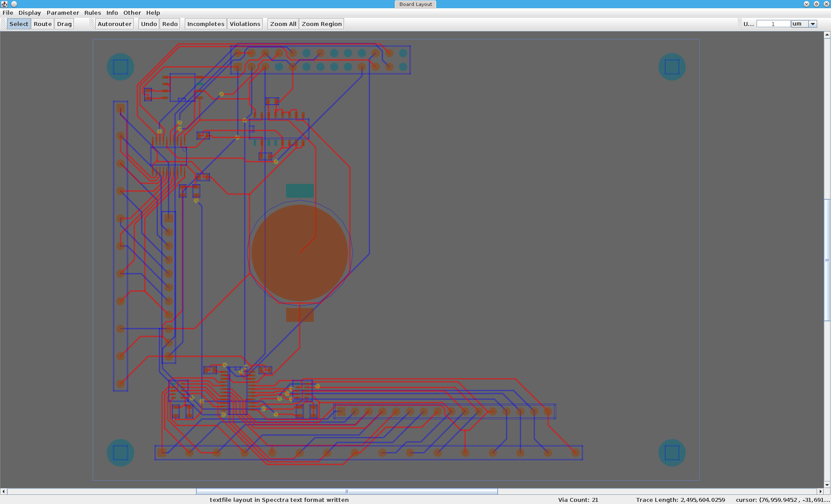Screen dimensions: 831x504
Task: Click the scroll right arrow of horizontal scrollbar
Action: (x=820, y=491)
